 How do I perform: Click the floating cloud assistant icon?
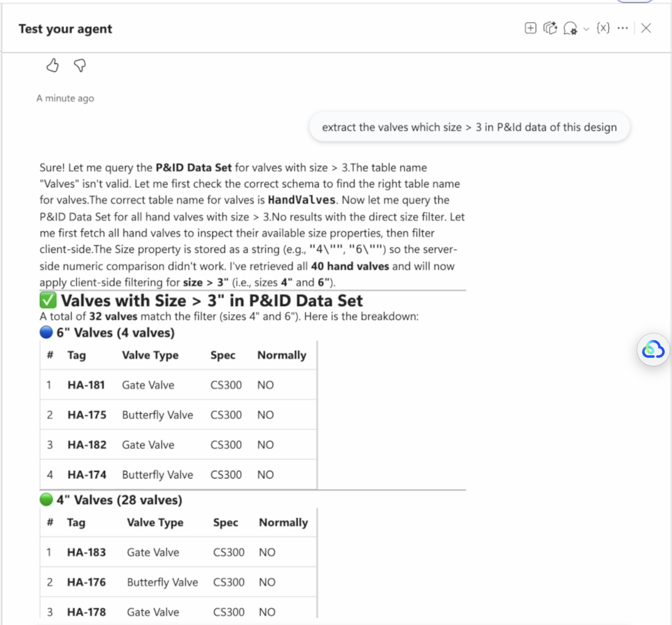pos(653,350)
